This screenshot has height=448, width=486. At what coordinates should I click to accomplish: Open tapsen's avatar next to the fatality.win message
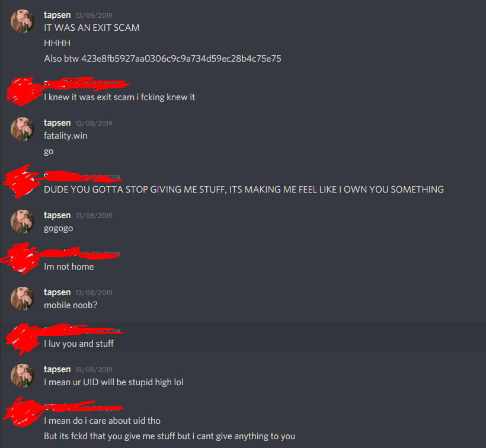pos(23,129)
